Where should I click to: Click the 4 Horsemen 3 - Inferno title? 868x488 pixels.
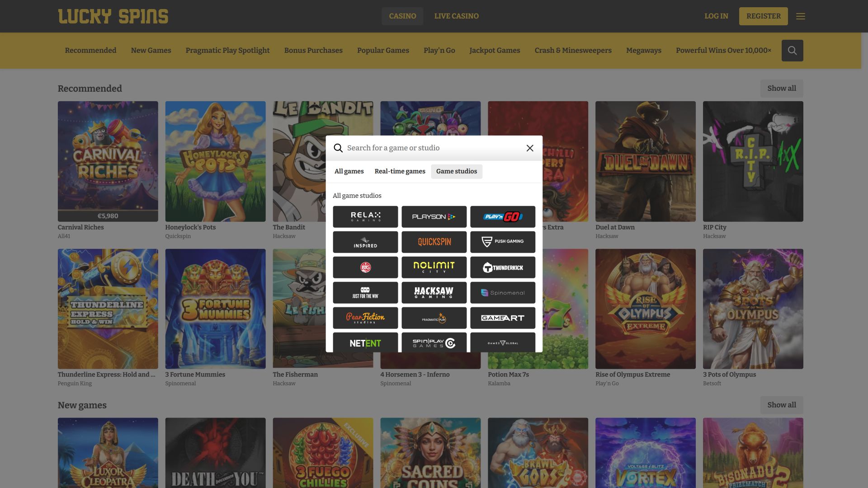coord(415,375)
